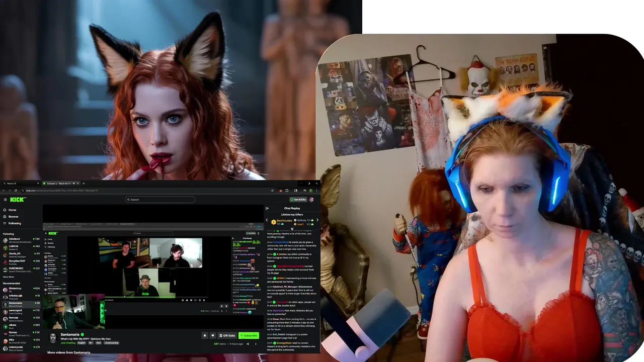Open Remzee in Recommended list
Image resolution: width=644 pixels, height=362 pixels.
[x=21, y=318]
